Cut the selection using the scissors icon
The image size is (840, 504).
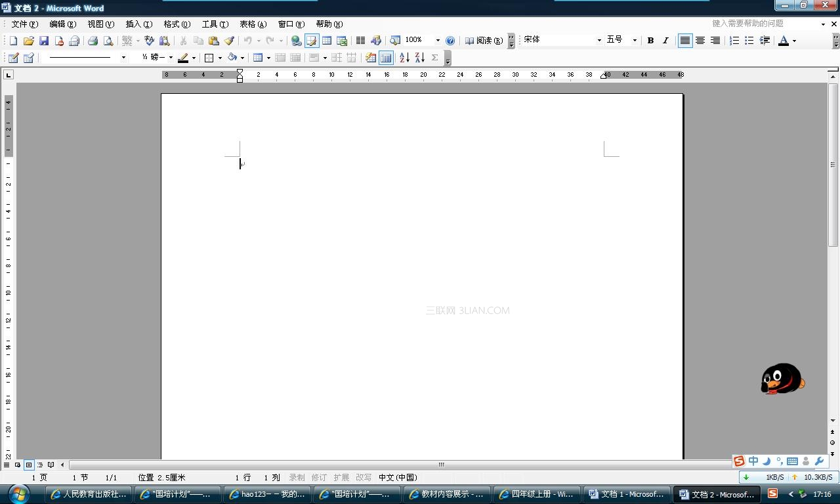(x=183, y=41)
